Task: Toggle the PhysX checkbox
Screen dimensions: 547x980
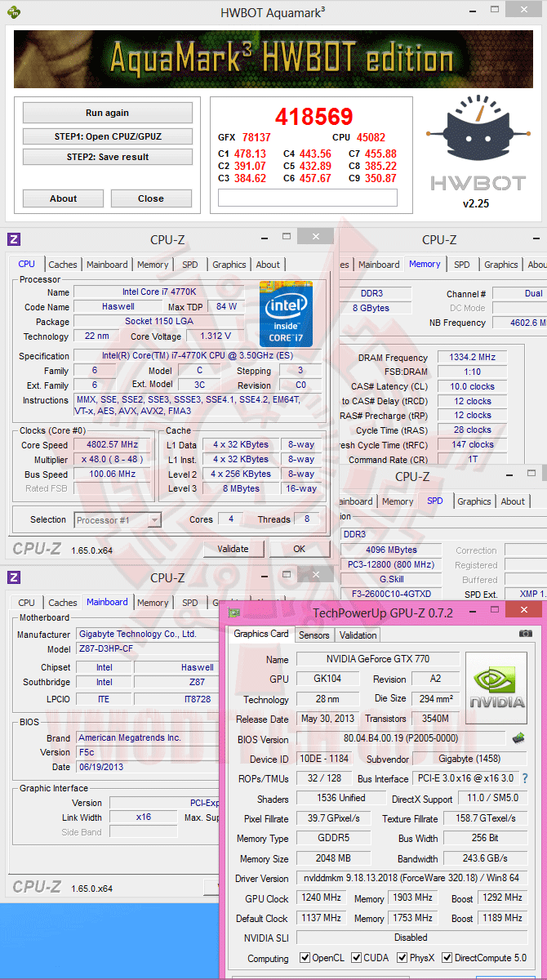Action: pyautogui.click(x=402, y=957)
